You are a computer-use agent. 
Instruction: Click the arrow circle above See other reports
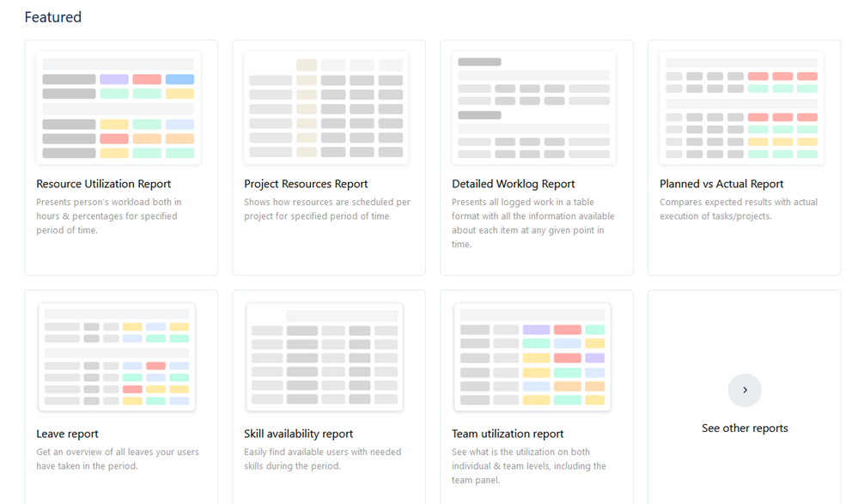point(744,390)
